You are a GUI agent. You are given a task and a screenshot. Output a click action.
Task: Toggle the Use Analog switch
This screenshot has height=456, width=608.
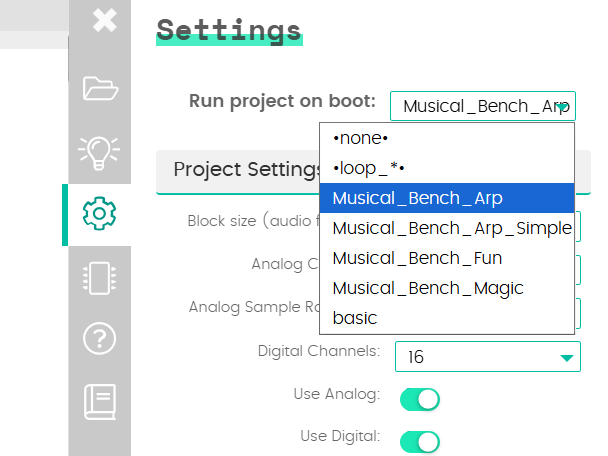point(419,399)
